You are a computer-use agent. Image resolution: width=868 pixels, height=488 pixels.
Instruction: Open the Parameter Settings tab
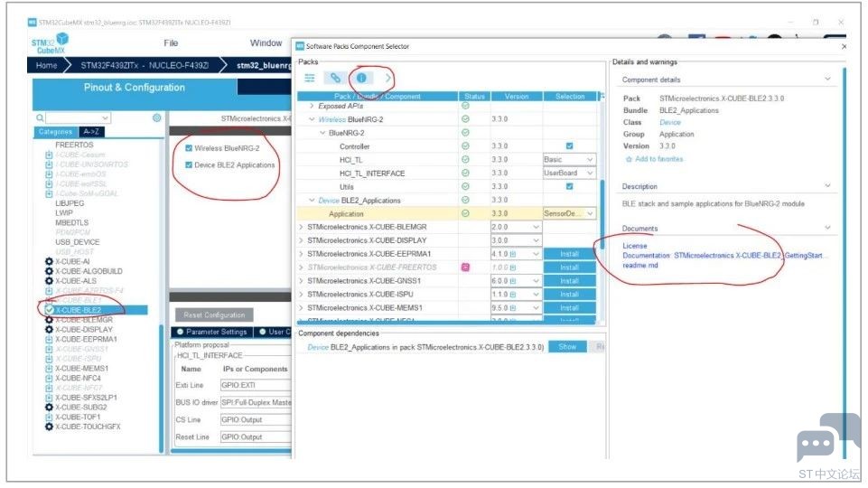pos(212,332)
